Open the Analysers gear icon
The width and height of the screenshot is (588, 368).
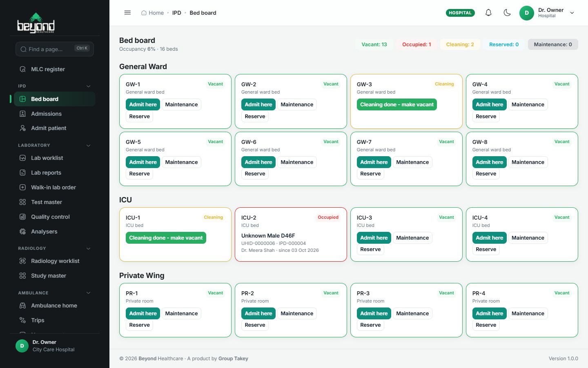point(23,231)
